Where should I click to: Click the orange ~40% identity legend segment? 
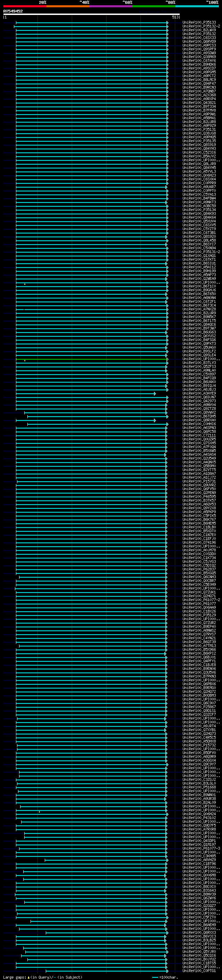click(68, 6)
